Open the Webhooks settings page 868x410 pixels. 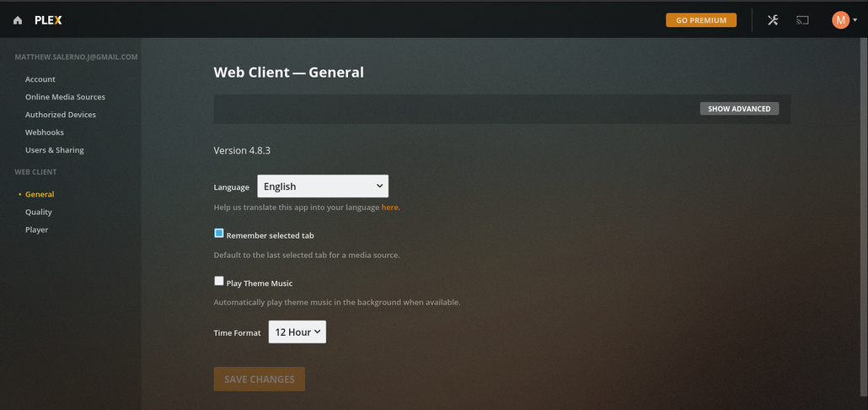coord(45,132)
